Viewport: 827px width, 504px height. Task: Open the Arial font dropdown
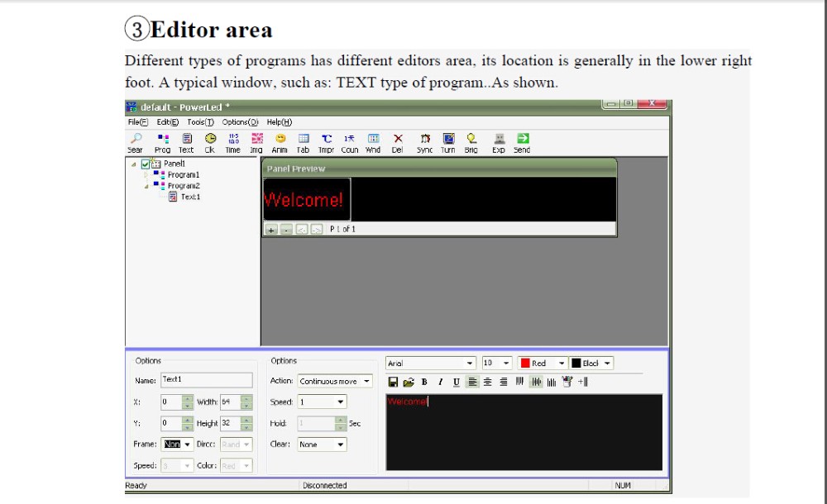coord(431,364)
